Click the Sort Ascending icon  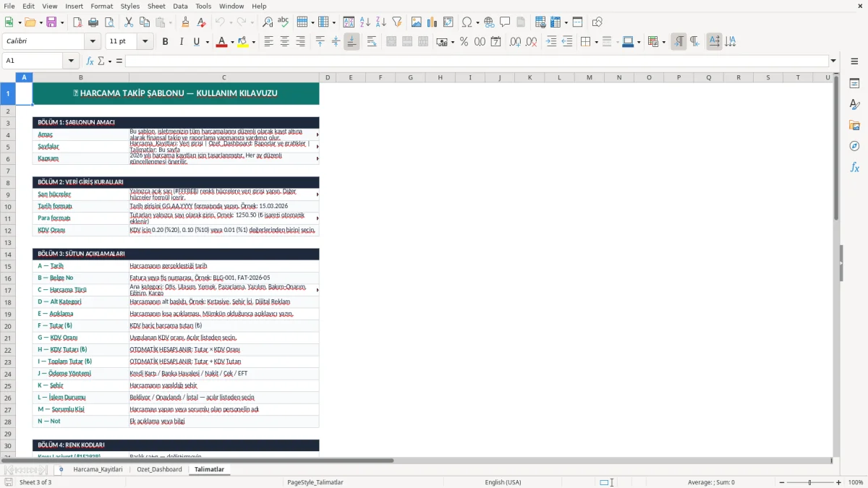(x=365, y=22)
